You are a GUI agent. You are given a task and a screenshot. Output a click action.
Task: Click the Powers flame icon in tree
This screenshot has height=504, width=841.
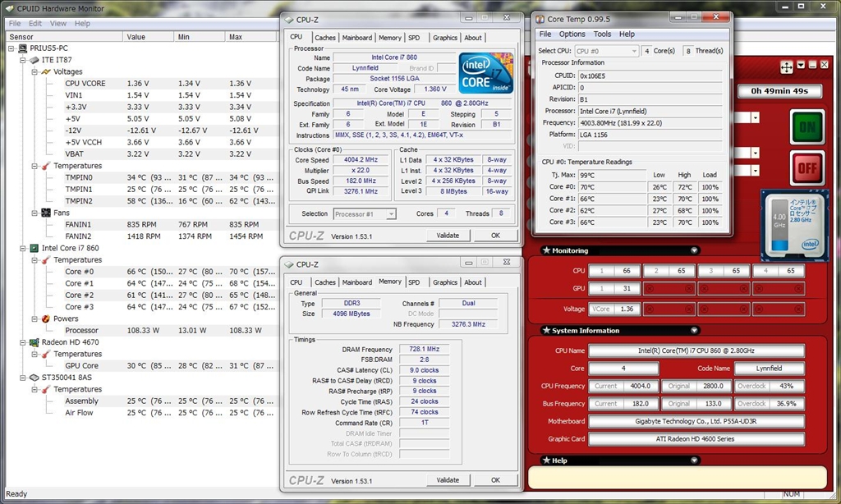click(46, 318)
